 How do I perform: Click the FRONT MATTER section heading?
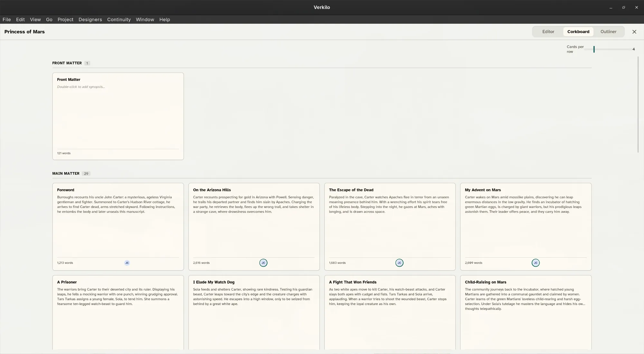pyautogui.click(x=67, y=63)
